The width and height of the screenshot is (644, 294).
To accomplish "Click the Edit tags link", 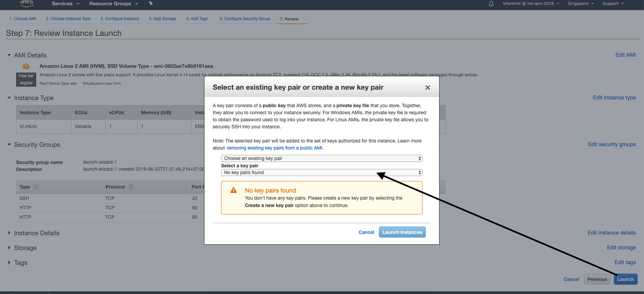I will [x=625, y=262].
